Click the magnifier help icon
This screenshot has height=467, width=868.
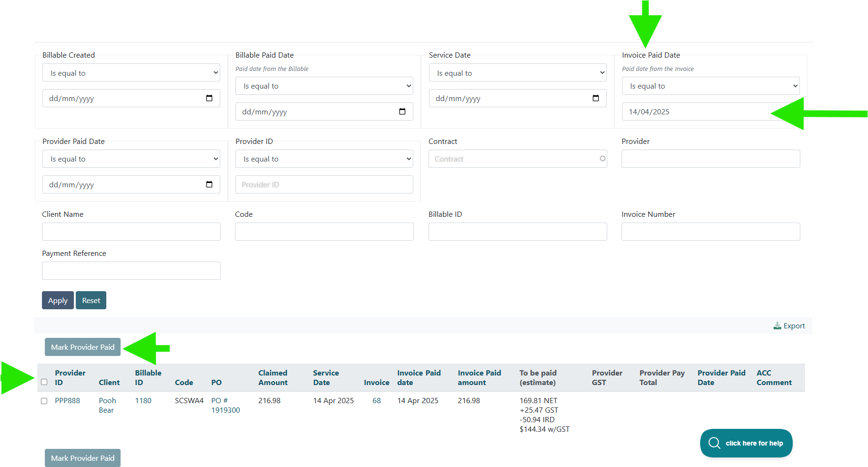pyautogui.click(x=714, y=443)
